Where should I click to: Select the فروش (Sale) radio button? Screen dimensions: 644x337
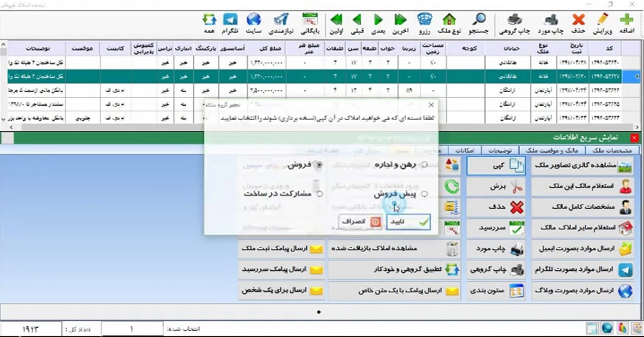[x=319, y=165]
